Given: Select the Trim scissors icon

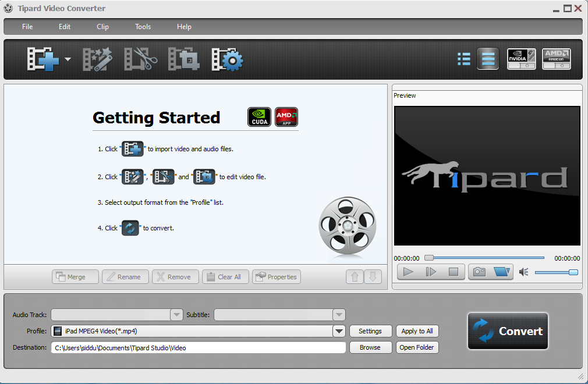Looking at the screenshot, I should pyautogui.click(x=140, y=59).
